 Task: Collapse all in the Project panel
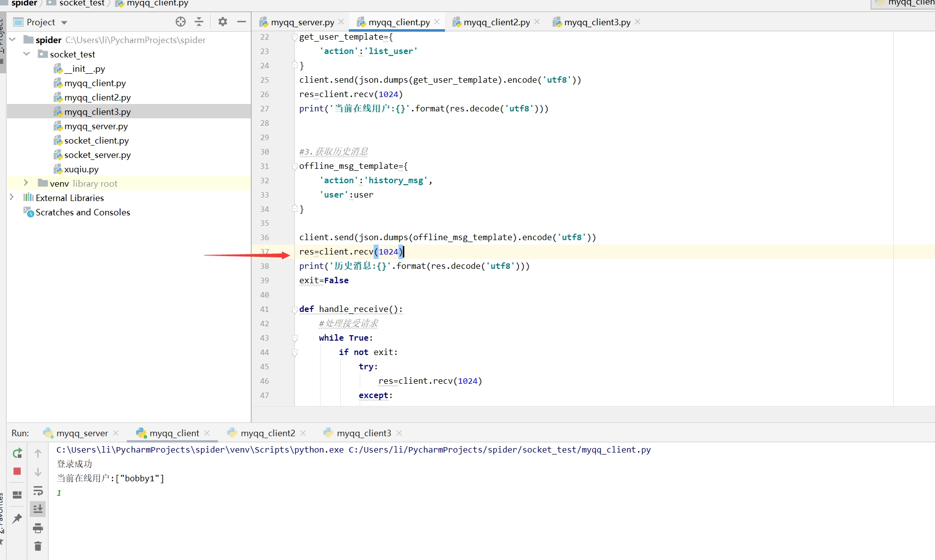click(199, 22)
